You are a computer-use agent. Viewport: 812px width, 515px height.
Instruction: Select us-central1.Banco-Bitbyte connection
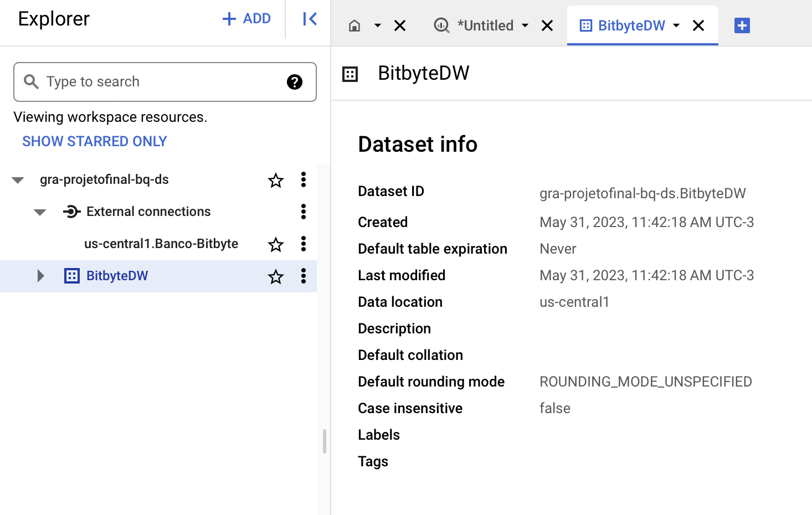click(161, 244)
